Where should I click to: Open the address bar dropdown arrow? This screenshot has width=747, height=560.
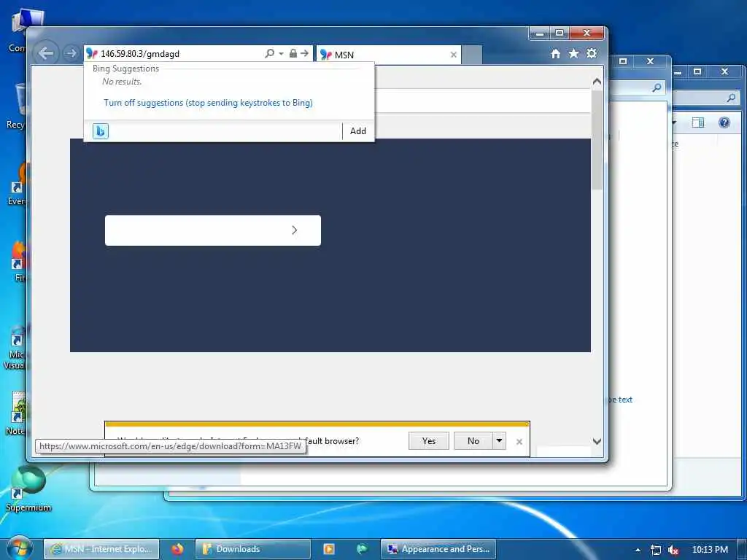281,53
